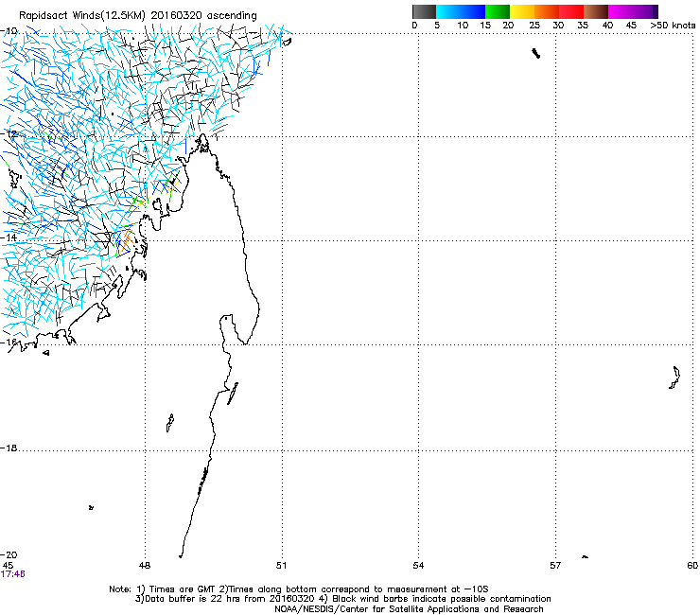
Task: Click the "60" longitude axis label
Action: [692, 566]
